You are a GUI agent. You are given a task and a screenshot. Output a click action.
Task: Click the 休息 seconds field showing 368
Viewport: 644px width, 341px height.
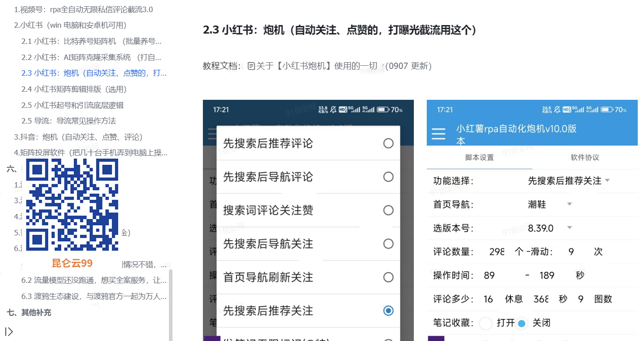point(541,299)
